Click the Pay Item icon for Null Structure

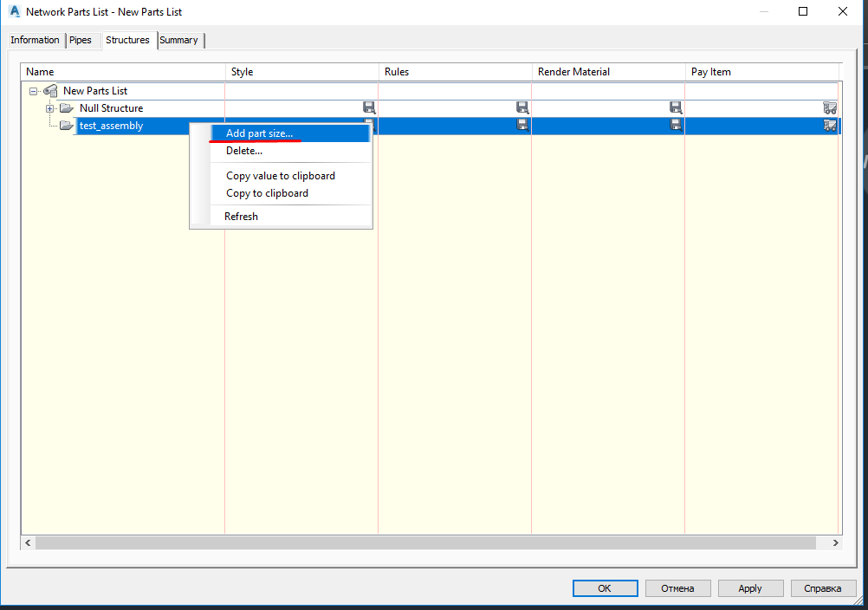(x=830, y=107)
